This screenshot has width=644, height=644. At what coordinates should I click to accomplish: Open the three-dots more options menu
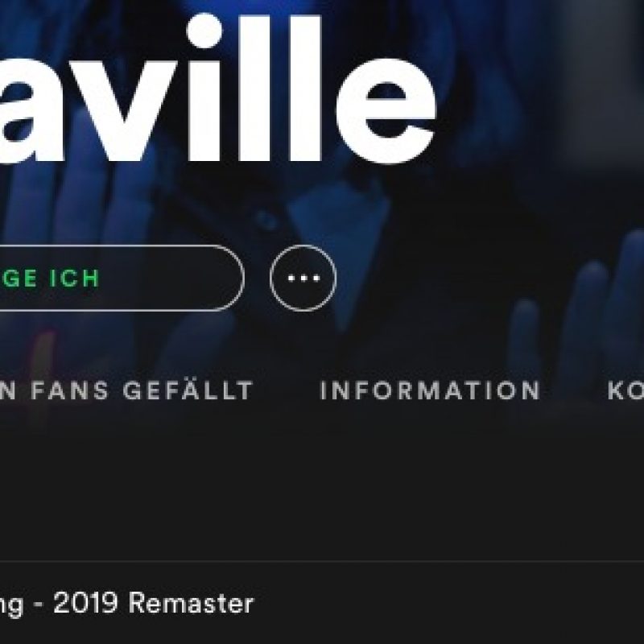pyautogui.click(x=303, y=278)
